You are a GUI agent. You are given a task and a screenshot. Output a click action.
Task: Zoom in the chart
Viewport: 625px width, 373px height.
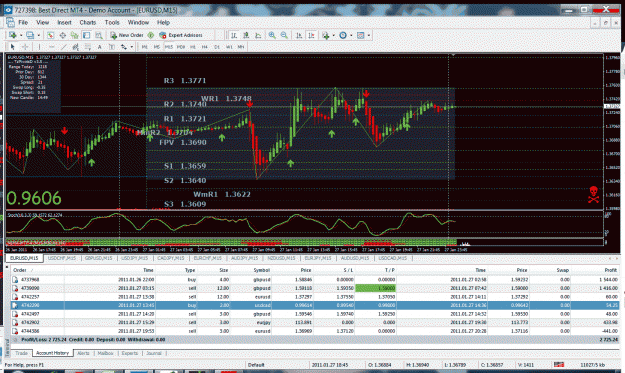tap(272, 35)
